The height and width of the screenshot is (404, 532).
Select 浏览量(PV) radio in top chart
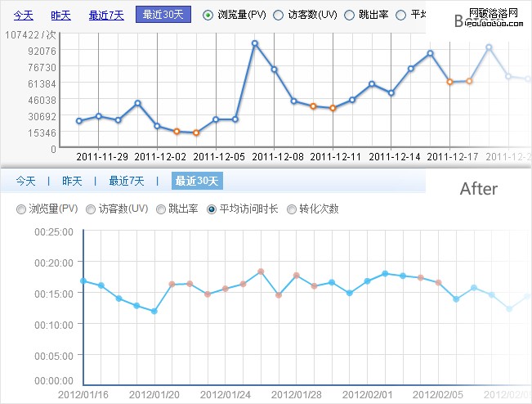[208, 15]
